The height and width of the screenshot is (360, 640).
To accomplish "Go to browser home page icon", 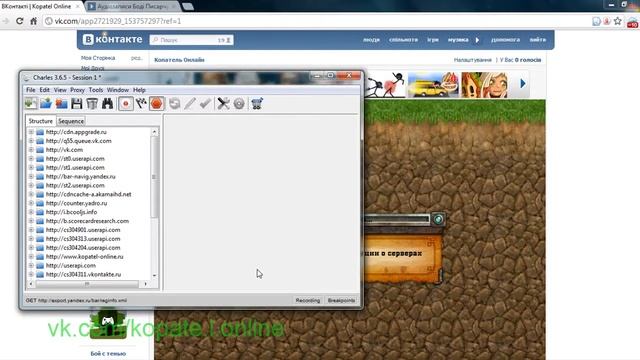I will [33, 21].
